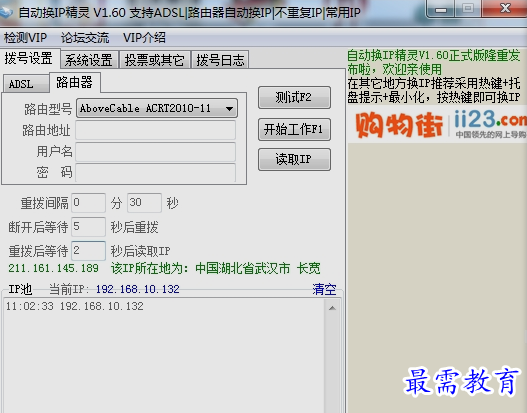Screen dimensions: 527x413
Task: Select the 路由器 sub-tab
Action: (75, 82)
